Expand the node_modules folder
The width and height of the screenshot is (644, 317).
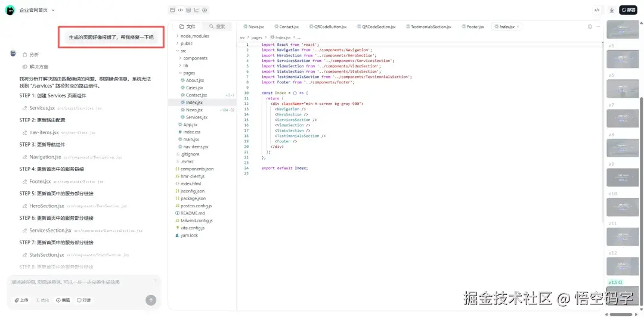[192, 36]
